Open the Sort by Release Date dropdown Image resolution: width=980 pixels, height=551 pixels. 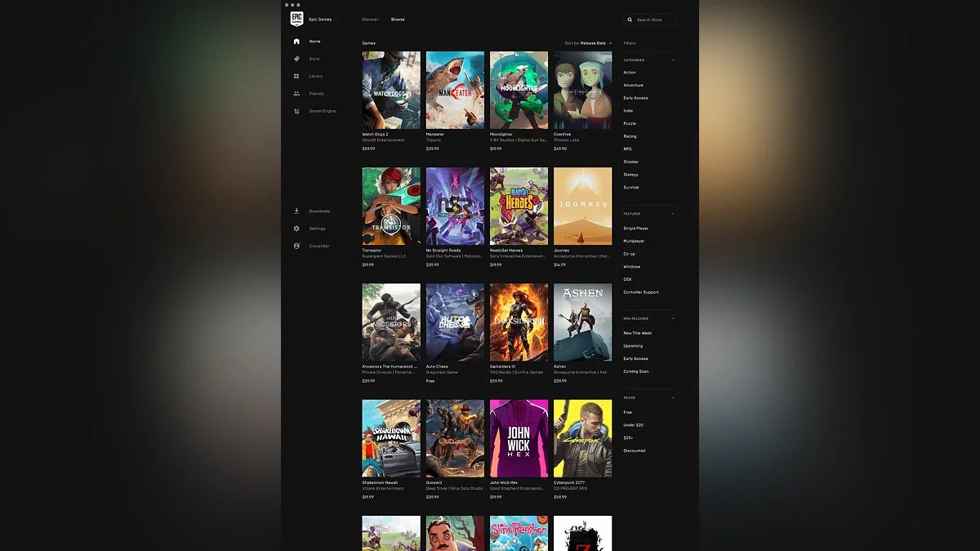coord(588,43)
